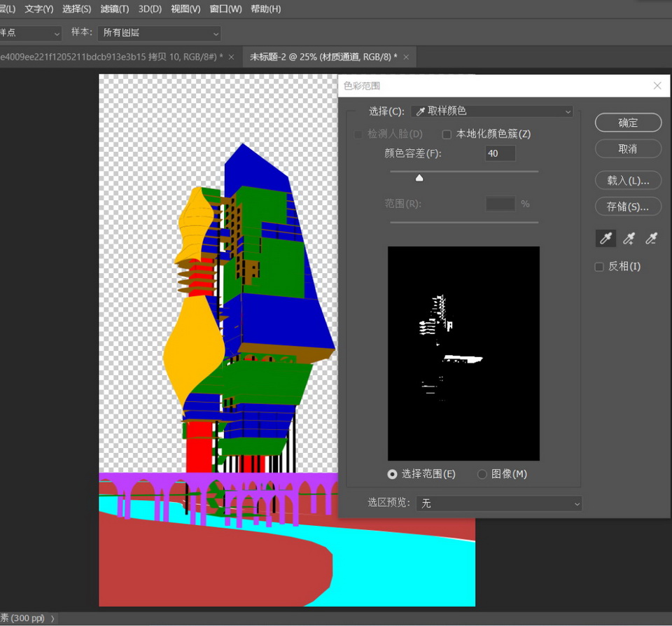Click the status bar arrow at the bottom
The width and height of the screenshot is (672, 626).
pos(52,618)
